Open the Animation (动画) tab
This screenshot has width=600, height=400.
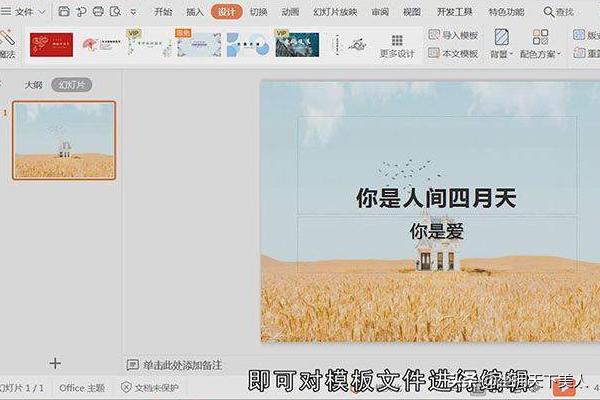click(289, 12)
